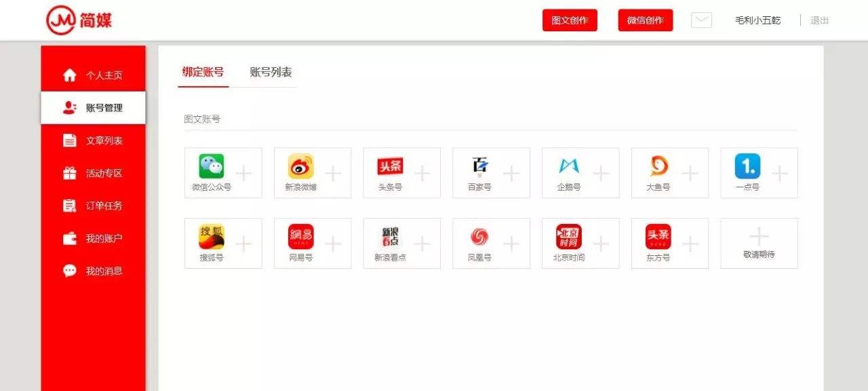Viewport: 868px width, 391px height.
Task: Open 我的账户 in the sidebar
Action: coord(93,238)
